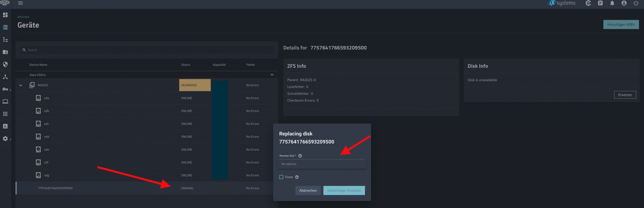Click 'Checksum Errors: 0' text
644x208 pixels.
coord(303,101)
